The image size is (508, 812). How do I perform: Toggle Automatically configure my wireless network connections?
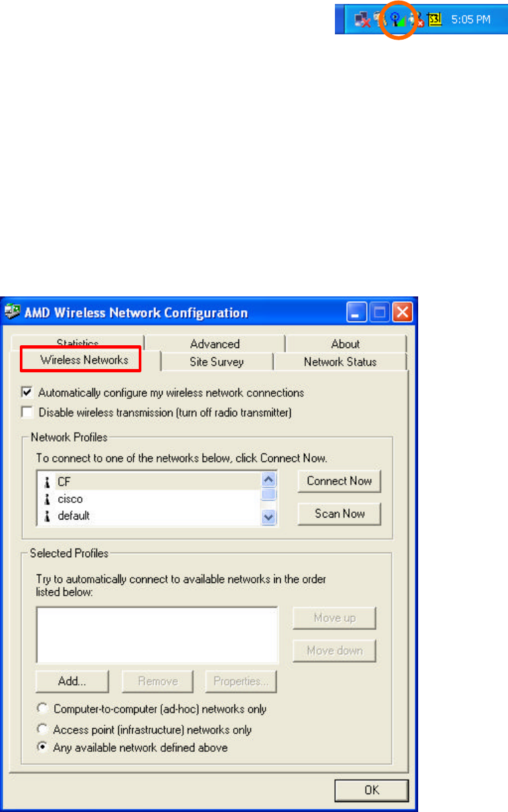click(x=28, y=392)
